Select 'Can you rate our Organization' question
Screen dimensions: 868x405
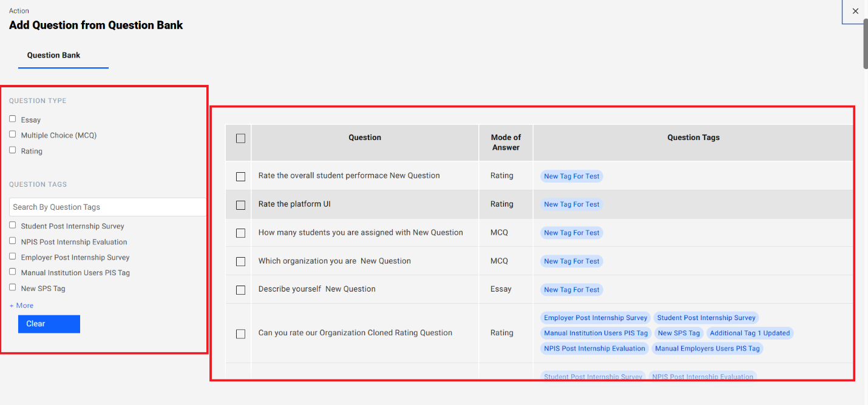point(240,333)
